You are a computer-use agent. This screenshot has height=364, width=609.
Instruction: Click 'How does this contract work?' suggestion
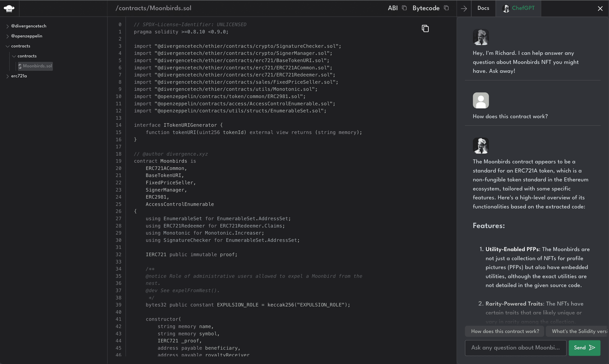tap(505, 331)
